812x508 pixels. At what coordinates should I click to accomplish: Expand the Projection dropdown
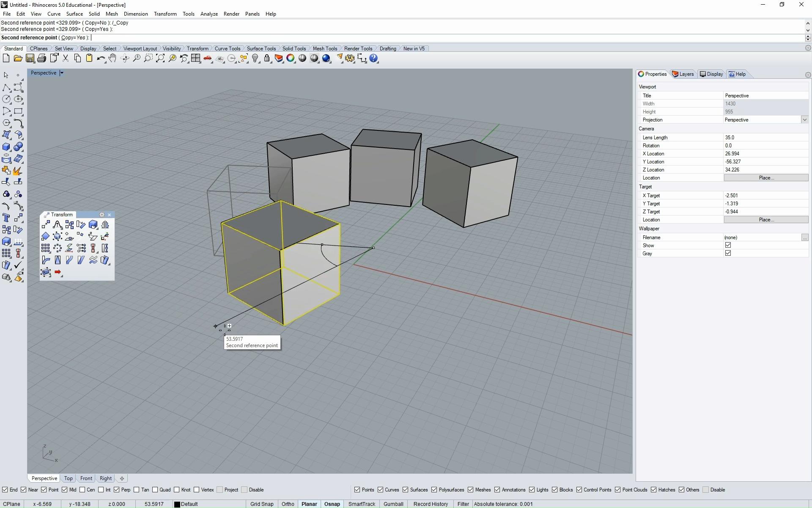point(804,120)
